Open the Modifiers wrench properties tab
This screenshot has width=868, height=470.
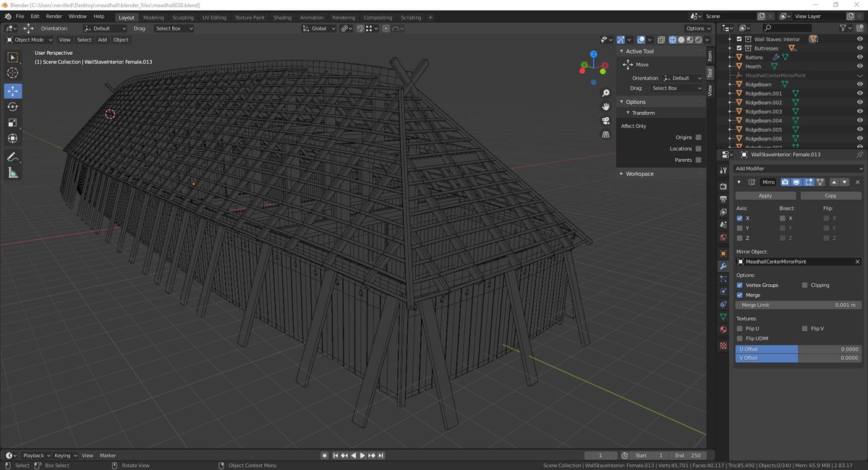(723, 267)
